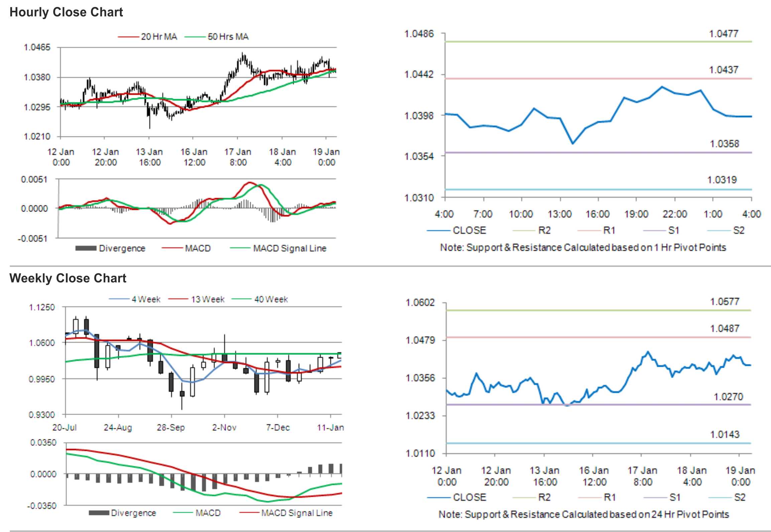This screenshot has height=532, width=771.
Task: Select the 1.0487 R1 resistance label
Action: [725, 329]
